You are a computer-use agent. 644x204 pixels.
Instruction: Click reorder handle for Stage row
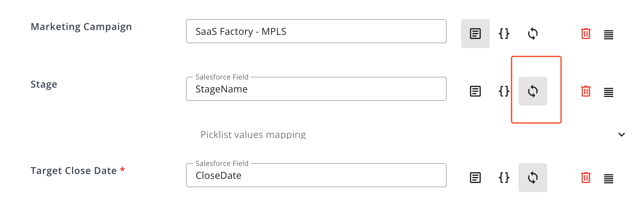pyautogui.click(x=608, y=92)
